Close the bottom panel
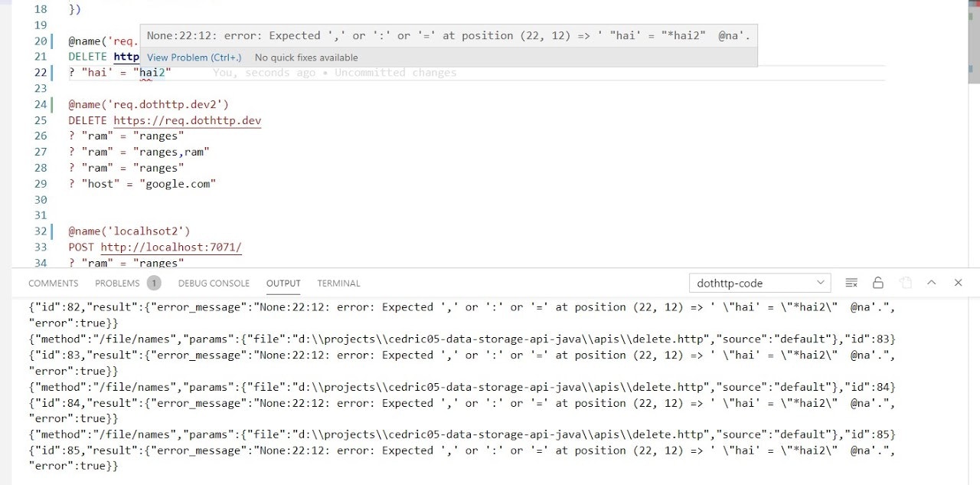This screenshot has width=980, height=485. [x=958, y=283]
